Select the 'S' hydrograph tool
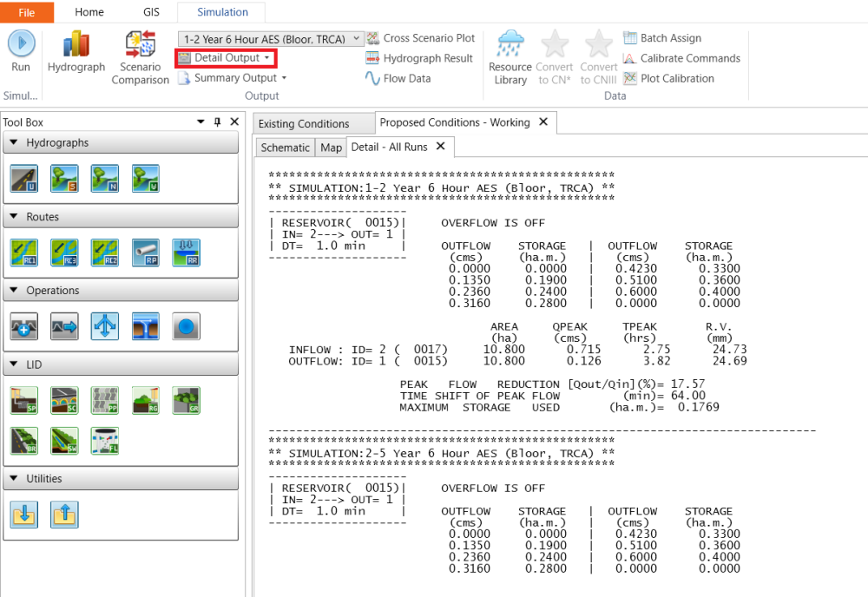 click(x=64, y=179)
